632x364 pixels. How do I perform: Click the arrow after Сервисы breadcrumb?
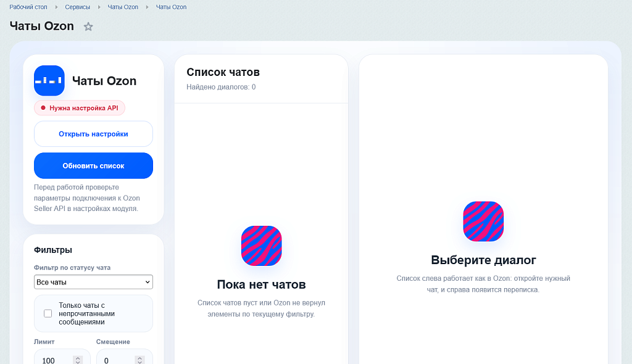pos(99,7)
